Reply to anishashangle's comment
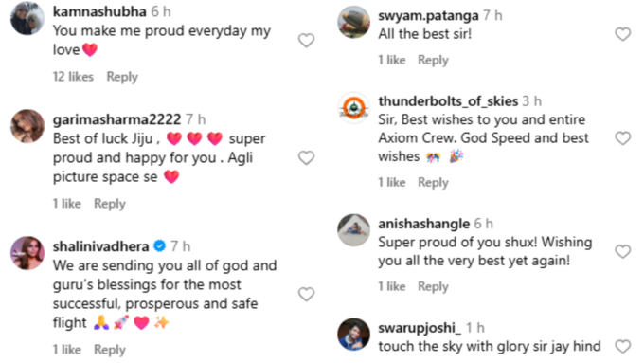This screenshot has height=363, width=644. pyautogui.click(x=433, y=286)
